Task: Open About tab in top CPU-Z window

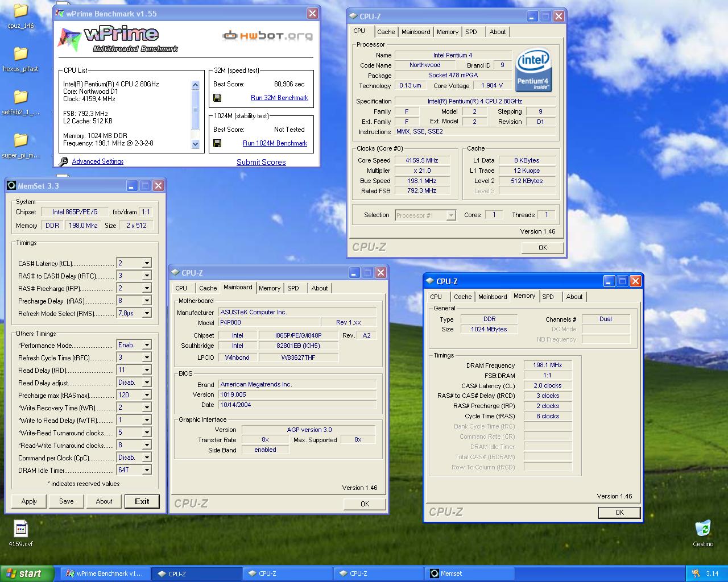Action: point(498,32)
